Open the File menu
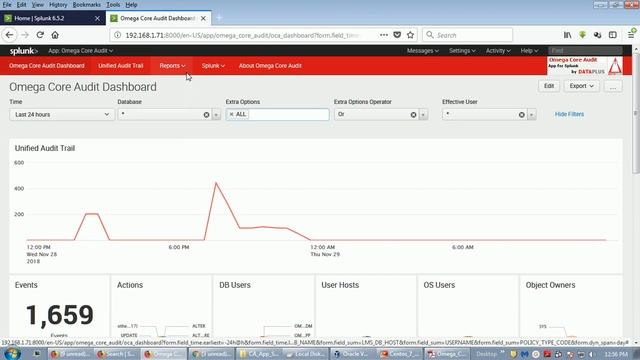 (7, 5)
